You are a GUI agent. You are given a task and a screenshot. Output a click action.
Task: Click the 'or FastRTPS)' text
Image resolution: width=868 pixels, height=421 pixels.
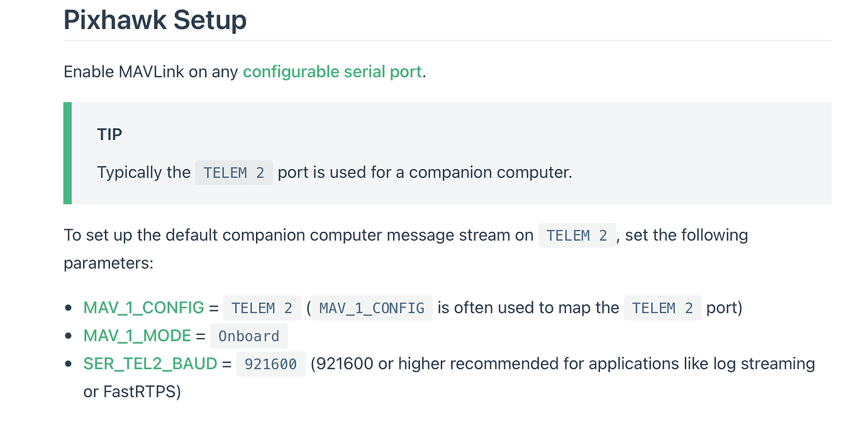point(132,392)
